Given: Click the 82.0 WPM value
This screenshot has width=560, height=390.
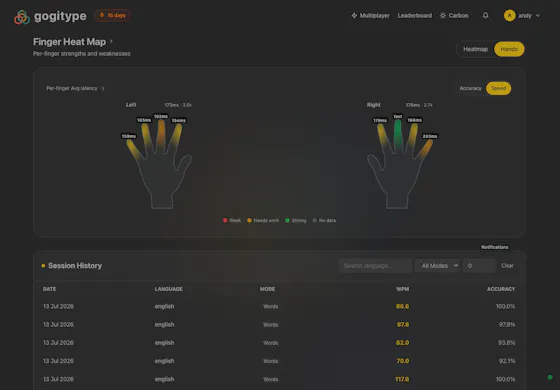Looking at the screenshot, I should click(402, 343).
